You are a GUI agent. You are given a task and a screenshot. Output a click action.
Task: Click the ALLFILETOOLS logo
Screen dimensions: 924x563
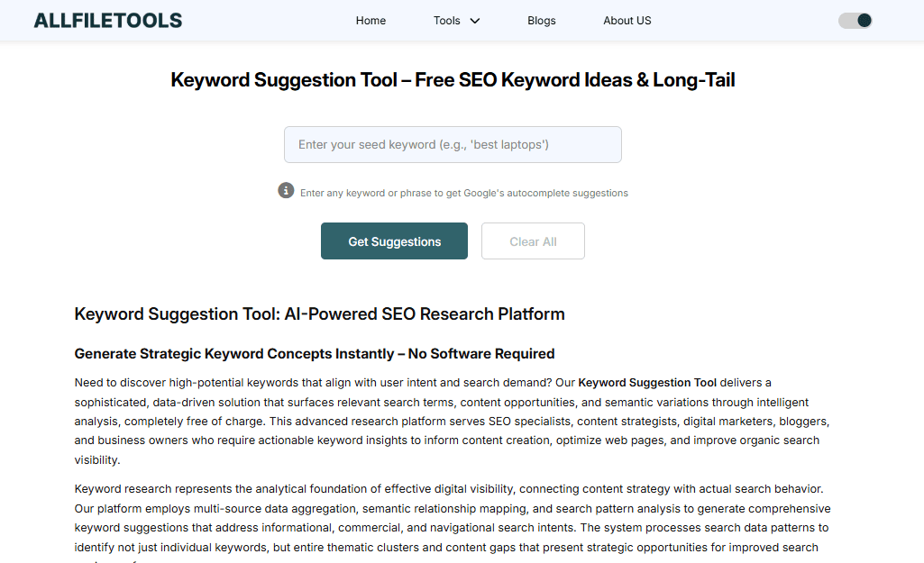click(108, 20)
